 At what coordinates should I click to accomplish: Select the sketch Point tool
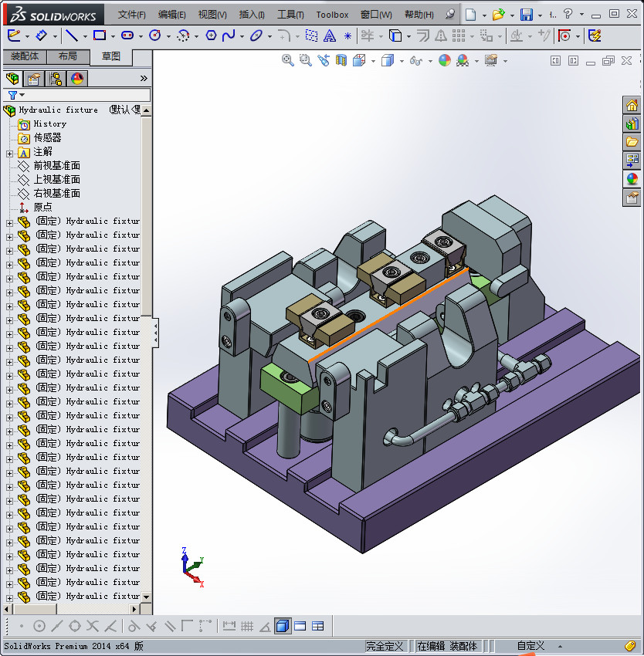[x=347, y=36]
